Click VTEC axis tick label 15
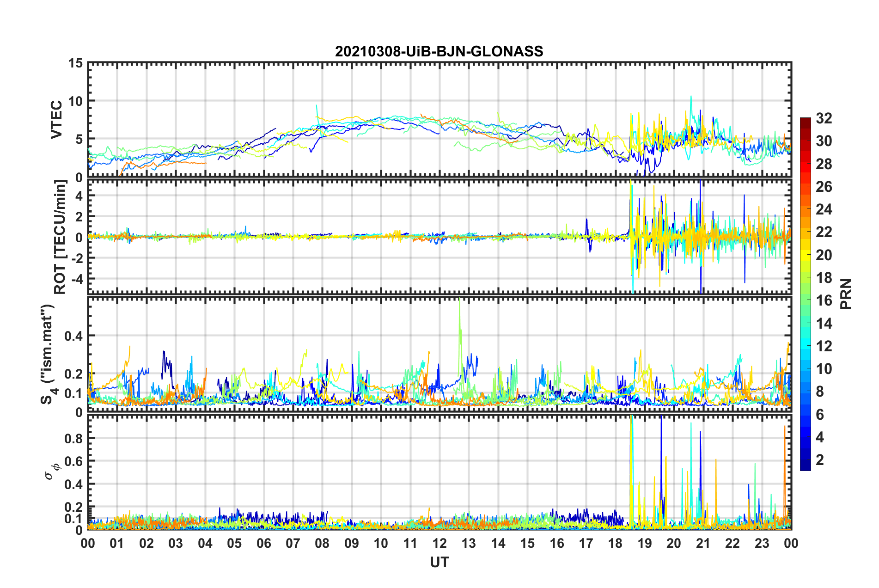 [76, 63]
